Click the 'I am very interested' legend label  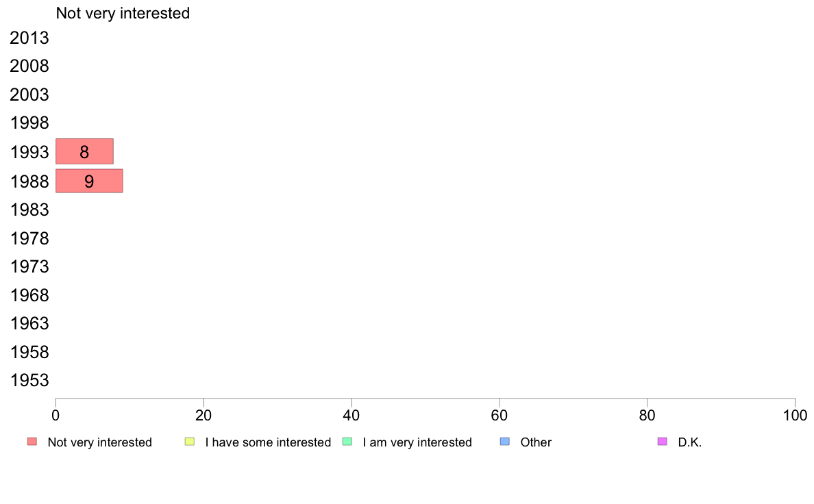417,442
